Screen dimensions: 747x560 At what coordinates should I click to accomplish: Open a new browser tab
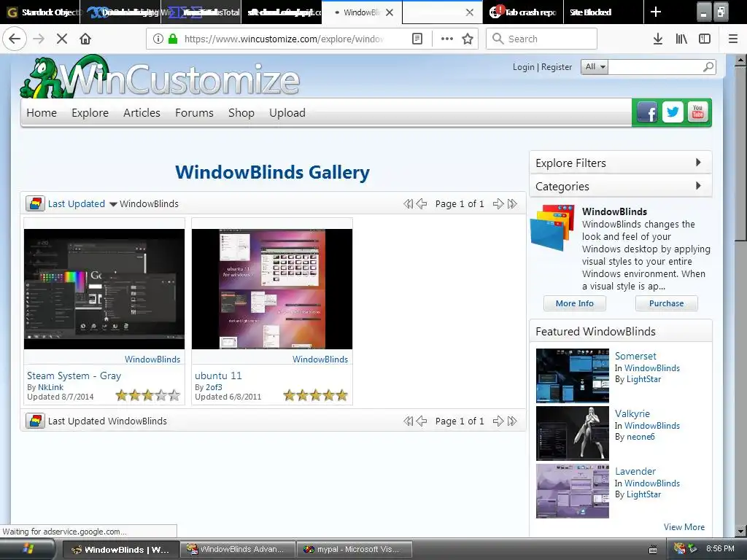click(656, 12)
